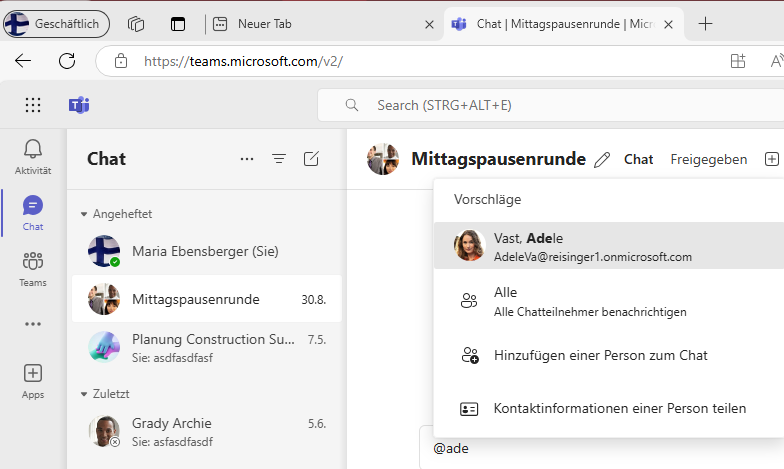Choose Alle to notify all chat participants
The image size is (784, 469).
(x=609, y=301)
